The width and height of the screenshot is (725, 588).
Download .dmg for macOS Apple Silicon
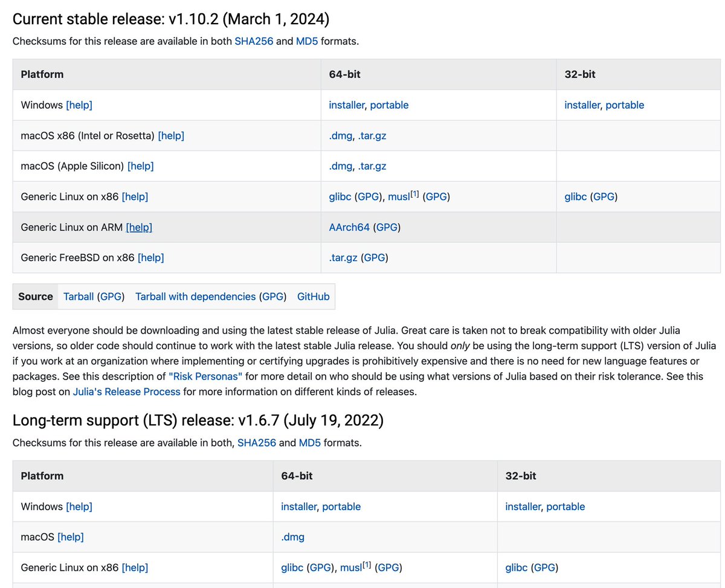point(340,166)
